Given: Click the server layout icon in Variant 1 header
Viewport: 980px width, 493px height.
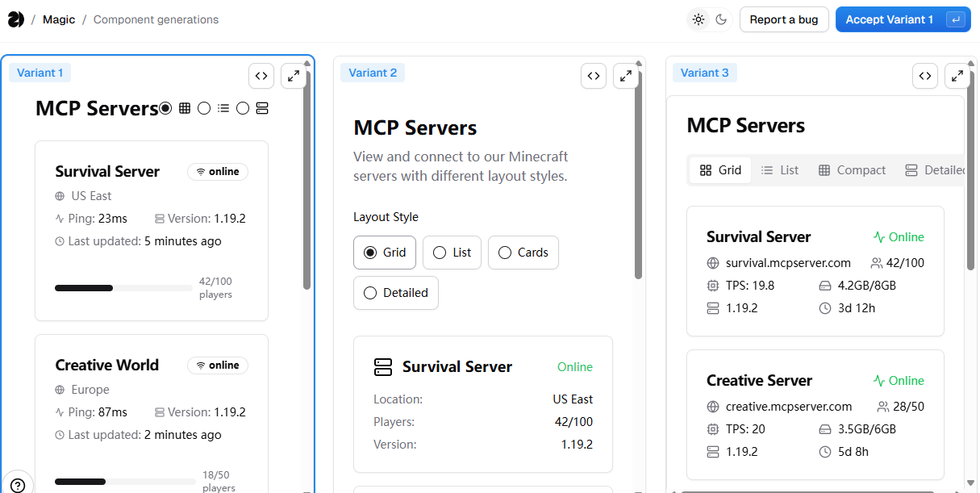Looking at the screenshot, I should (262, 108).
